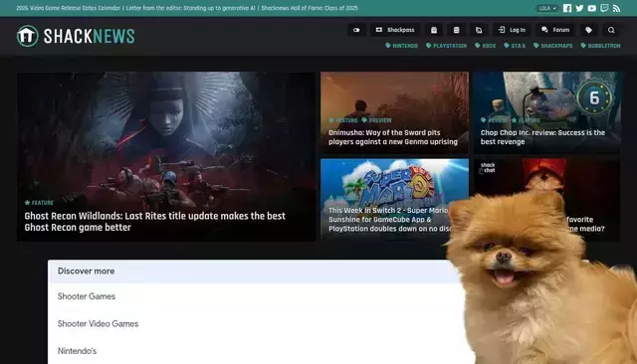Click the Feature tag on Ghost Recon article

coord(39,203)
